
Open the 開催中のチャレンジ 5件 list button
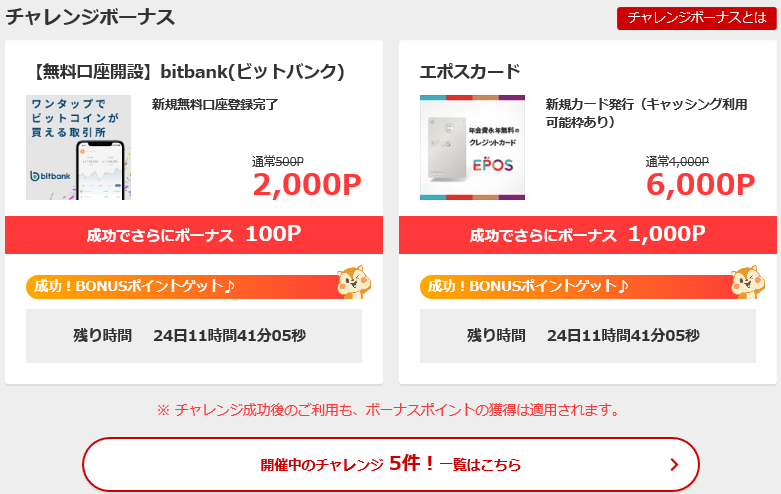(x=391, y=465)
